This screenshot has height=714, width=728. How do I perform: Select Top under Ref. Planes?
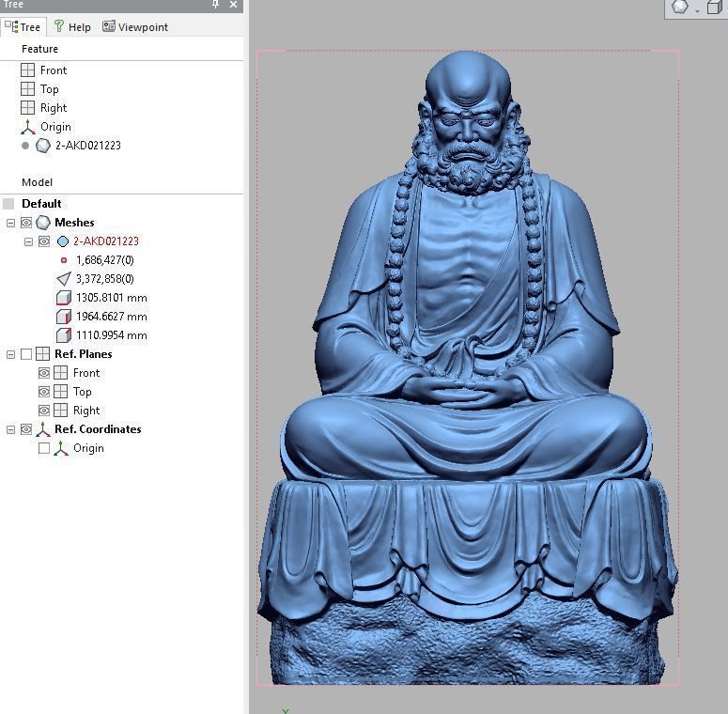click(82, 392)
